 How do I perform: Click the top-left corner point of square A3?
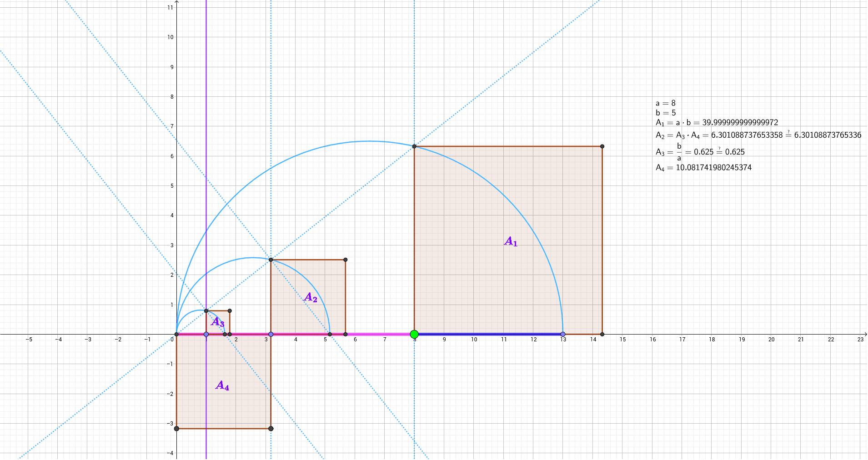click(x=206, y=311)
